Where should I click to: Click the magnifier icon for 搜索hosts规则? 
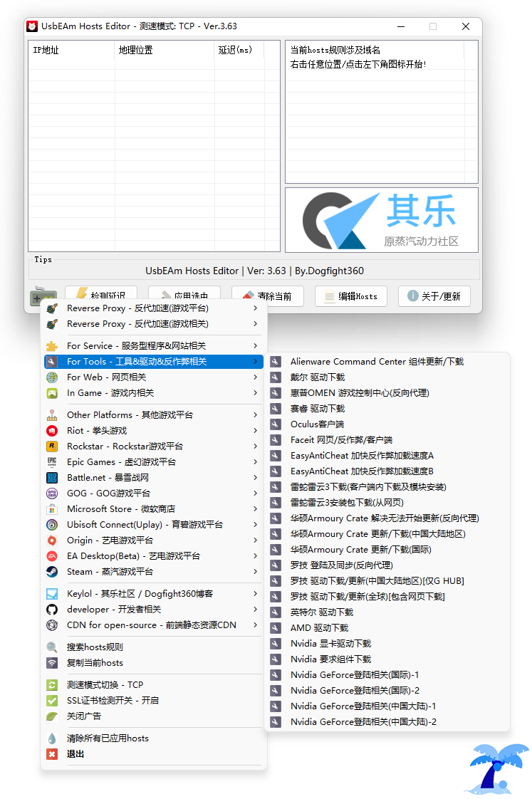click(x=52, y=647)
